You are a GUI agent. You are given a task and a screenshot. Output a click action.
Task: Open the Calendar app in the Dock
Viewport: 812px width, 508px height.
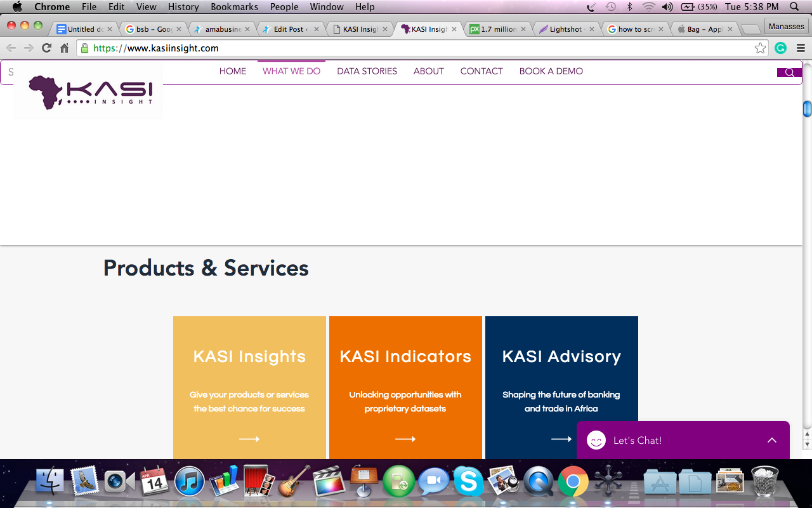154,481
